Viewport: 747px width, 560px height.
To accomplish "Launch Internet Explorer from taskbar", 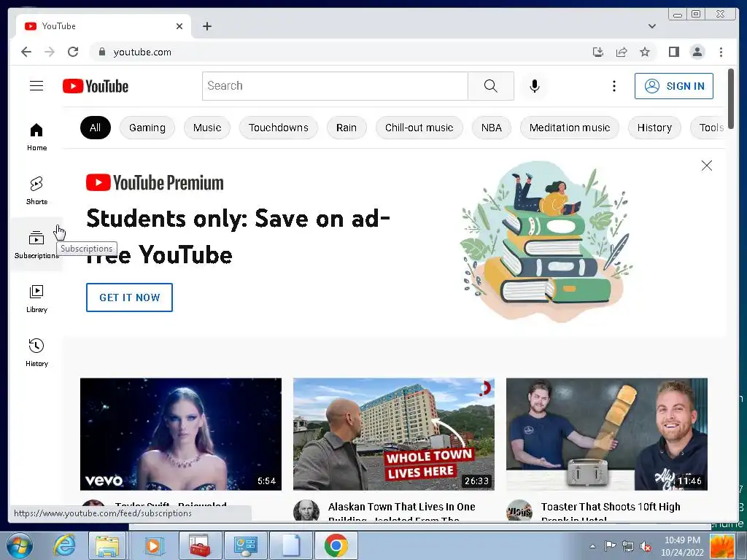I will (65, 545).
